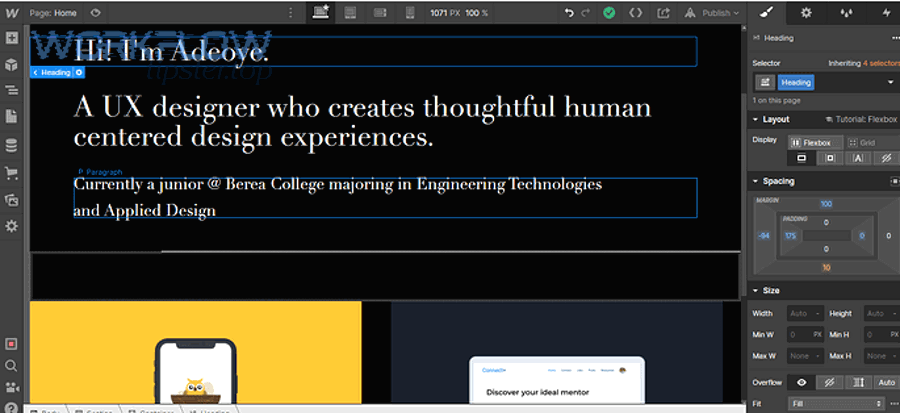Switch to the Style Manager droplets tab

click(846, 13)
